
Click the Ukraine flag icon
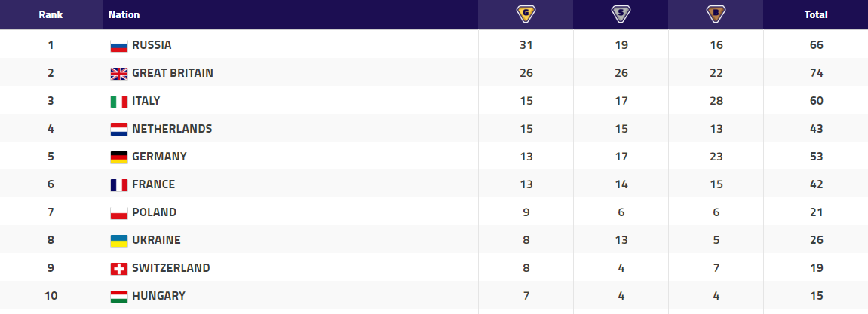tap(119, 240)
